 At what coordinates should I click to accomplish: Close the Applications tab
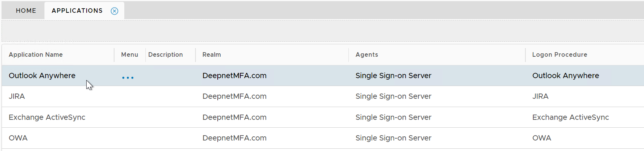point(114,11)
